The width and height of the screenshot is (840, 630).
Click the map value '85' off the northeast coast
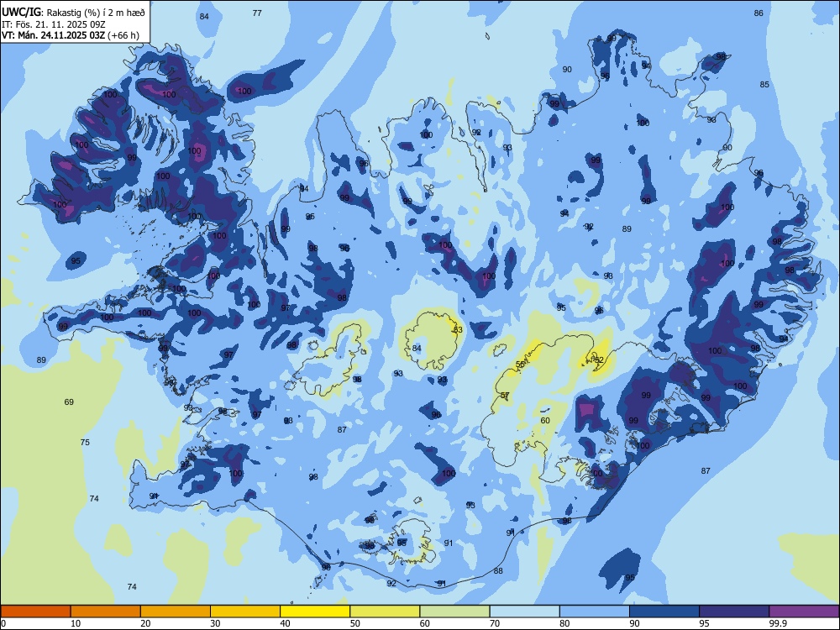764,84
